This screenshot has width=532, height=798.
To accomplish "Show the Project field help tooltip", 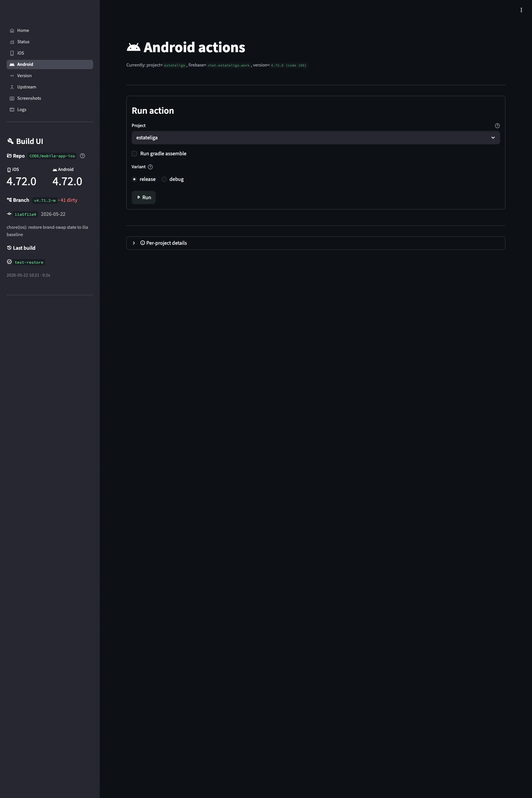I will tap(497, 126).
